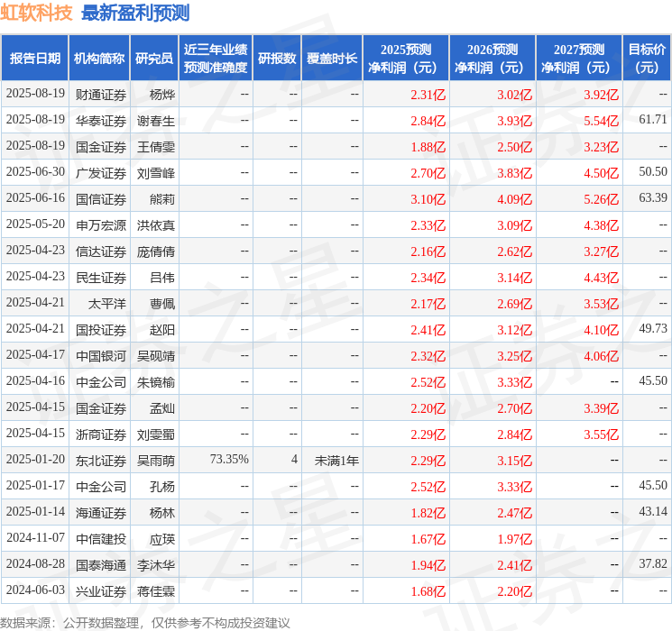The height and width of the screenshot is (631, 672).
Task: Select 中信建投 institution cell
Action: pos(101,538)
